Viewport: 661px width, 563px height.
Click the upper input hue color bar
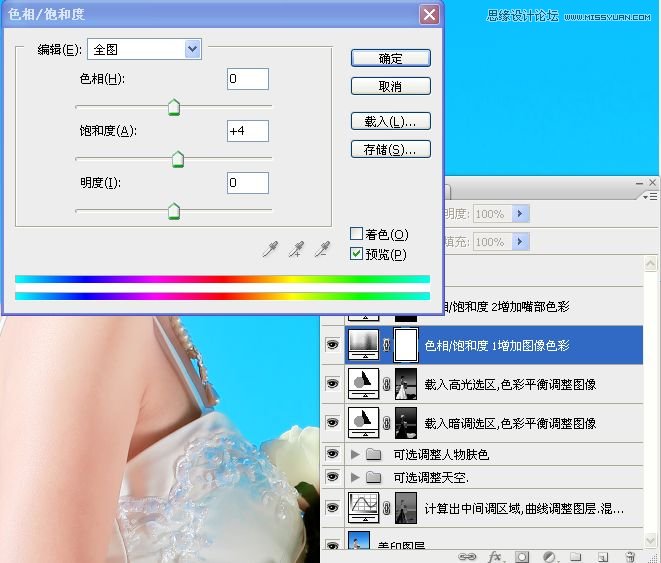tap(223, 279)
